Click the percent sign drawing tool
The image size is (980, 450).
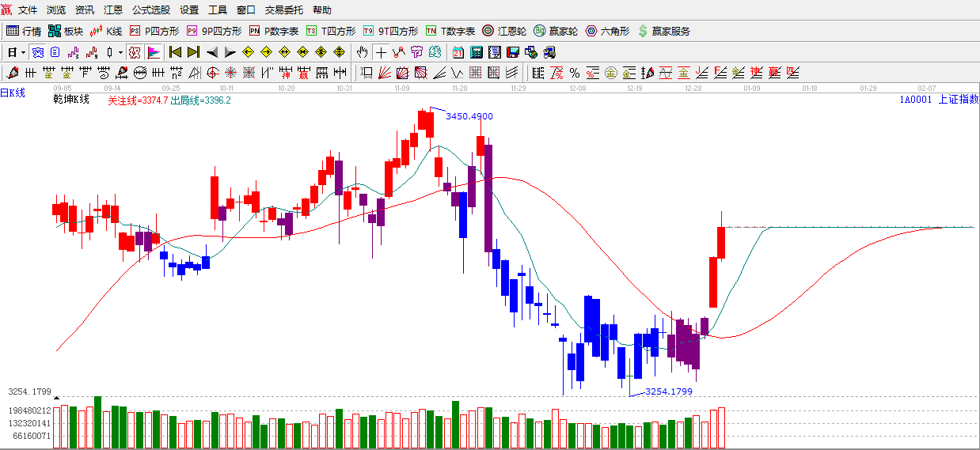pos(575,74)
